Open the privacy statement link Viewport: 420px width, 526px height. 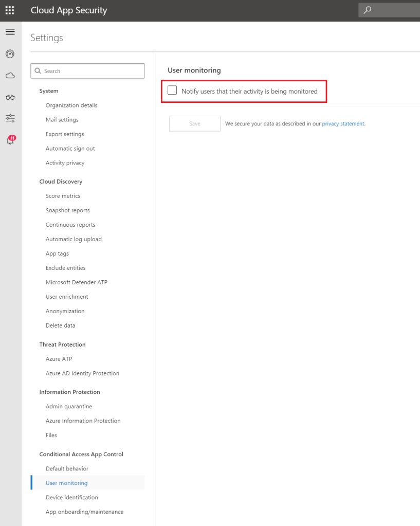click(343, 123)
